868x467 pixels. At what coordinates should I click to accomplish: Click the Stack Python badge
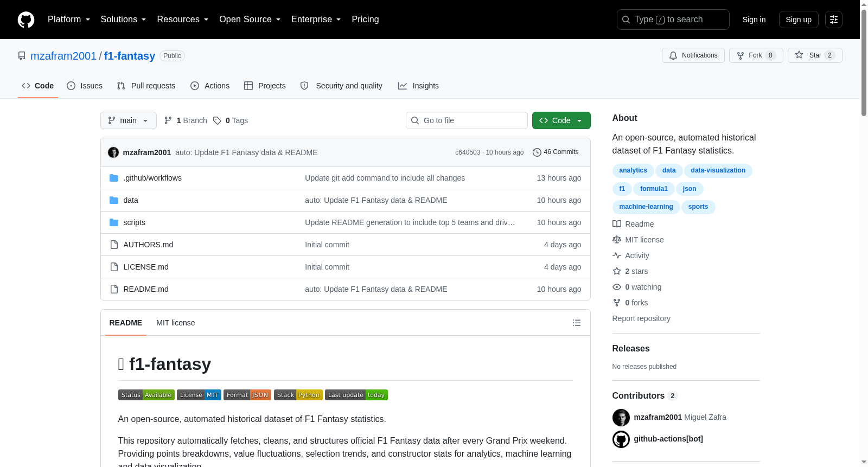click(x=298, y=395)
